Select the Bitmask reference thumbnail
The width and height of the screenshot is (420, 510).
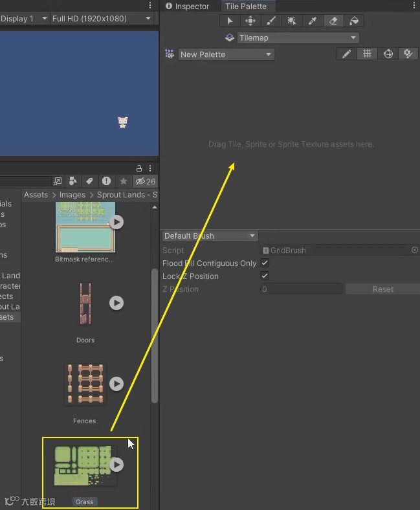(85, 227)
